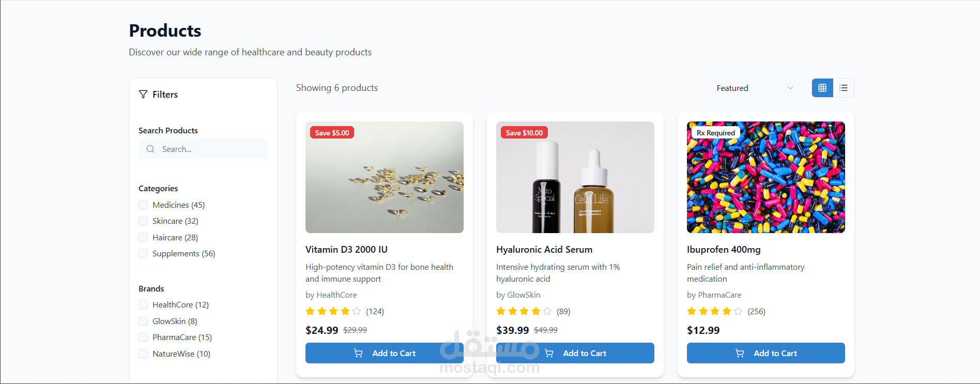Click the magnifier icon in search box
This screenshot has width=980, height=384.
click(x=150, y=149)
